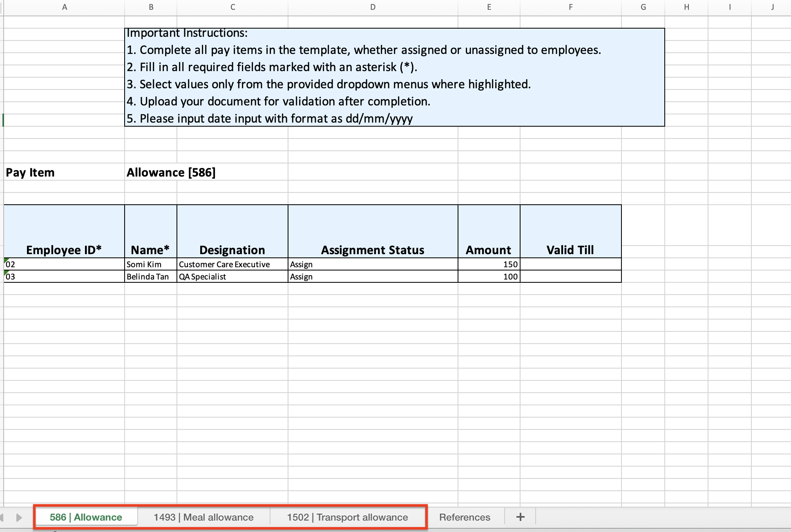Open the 1502 | Transport allowance sheet tab

pos(347,517)
